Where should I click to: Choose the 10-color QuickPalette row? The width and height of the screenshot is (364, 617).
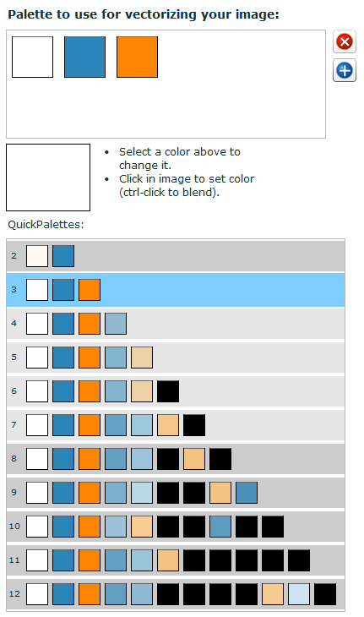click(x=176, y=527)
